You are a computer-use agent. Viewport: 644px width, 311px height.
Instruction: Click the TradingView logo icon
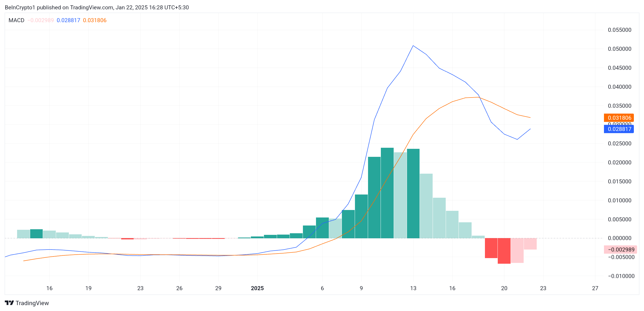(9, 303)
